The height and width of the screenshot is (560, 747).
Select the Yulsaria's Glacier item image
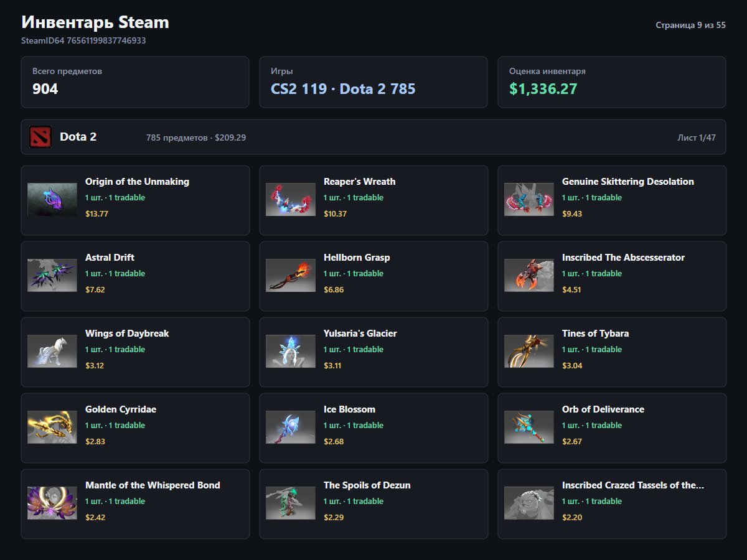[291, 352]
